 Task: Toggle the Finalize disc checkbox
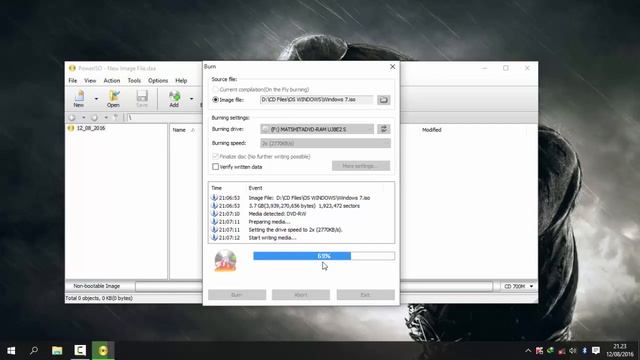click(216, 156)
